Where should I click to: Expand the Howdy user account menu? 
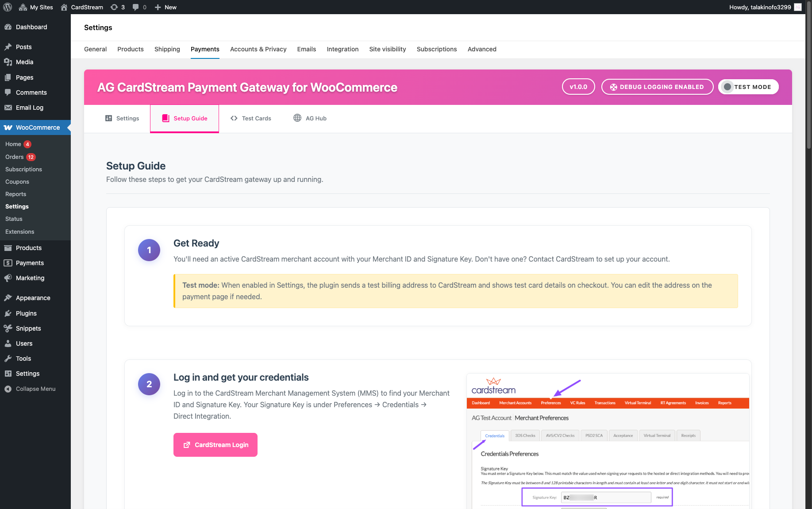(x=759, y=7)
